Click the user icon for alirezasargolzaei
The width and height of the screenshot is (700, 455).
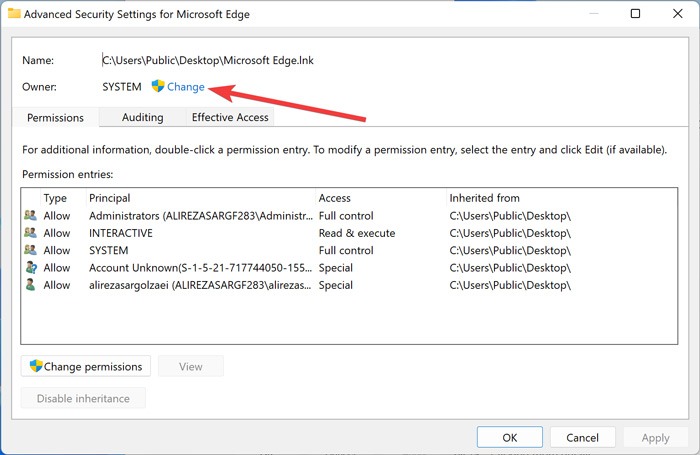pos(30,285)
